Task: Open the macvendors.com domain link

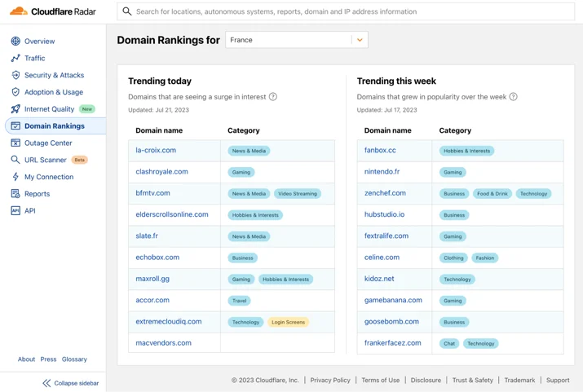Action: pyautogui.click(x=164, y=343)
